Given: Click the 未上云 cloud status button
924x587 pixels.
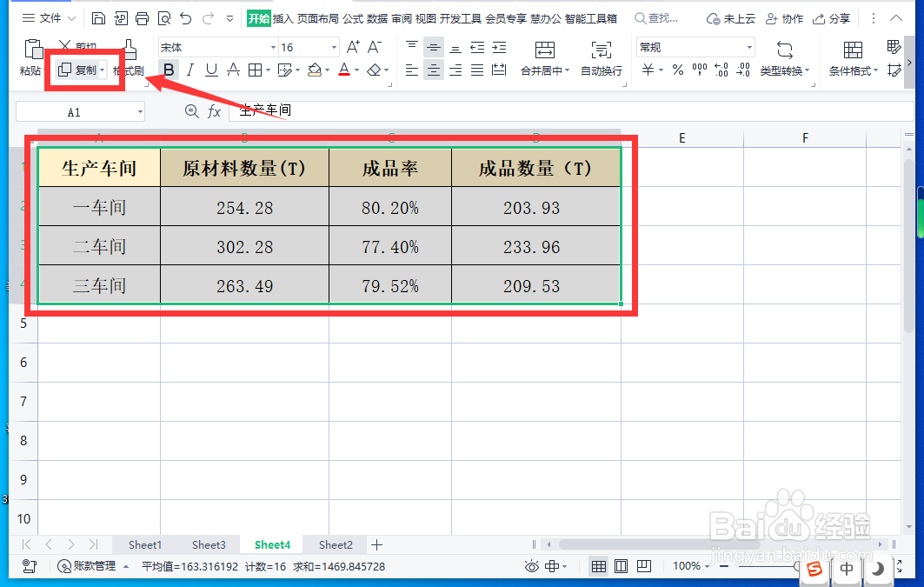Looking at the screenshot, I should click(731, 19).
